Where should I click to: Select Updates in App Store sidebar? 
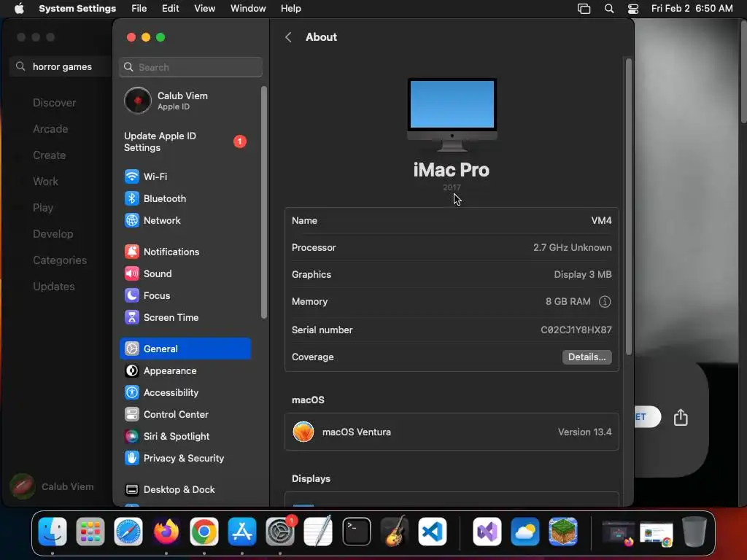[54, 286]
